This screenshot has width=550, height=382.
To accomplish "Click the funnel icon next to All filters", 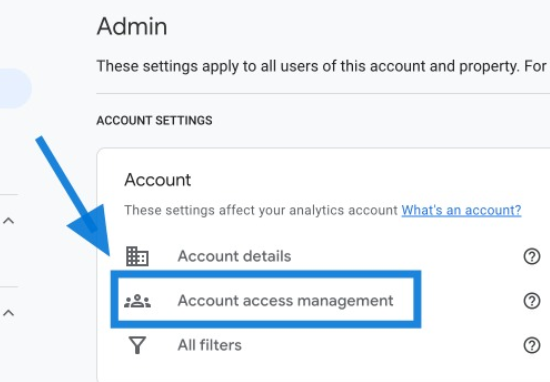I will tap(137, 345).
